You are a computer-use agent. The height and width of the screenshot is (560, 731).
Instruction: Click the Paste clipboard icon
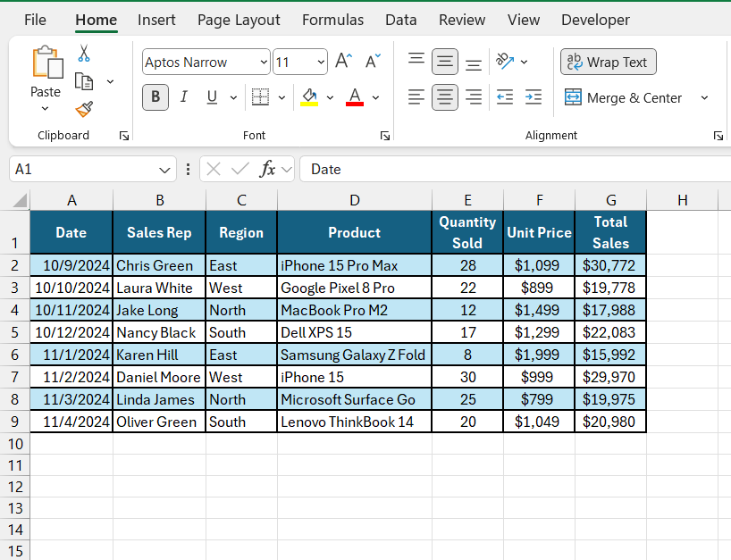pos(47,62)
